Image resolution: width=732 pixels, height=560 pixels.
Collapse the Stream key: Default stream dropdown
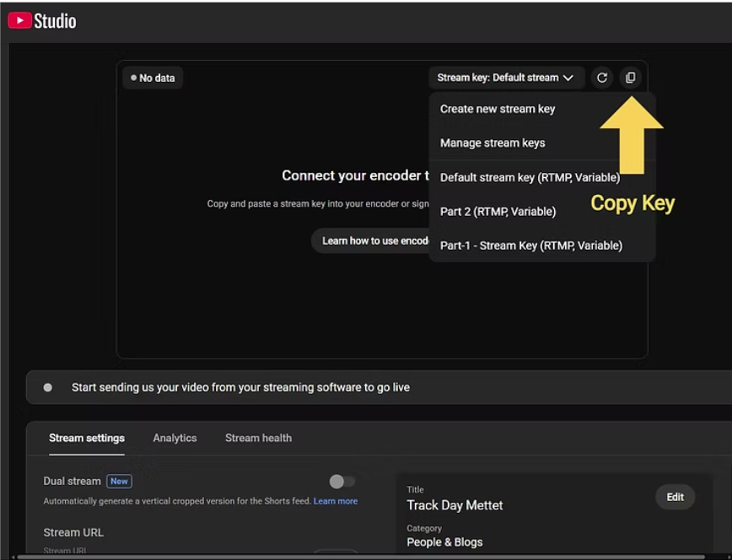point(505,78)
